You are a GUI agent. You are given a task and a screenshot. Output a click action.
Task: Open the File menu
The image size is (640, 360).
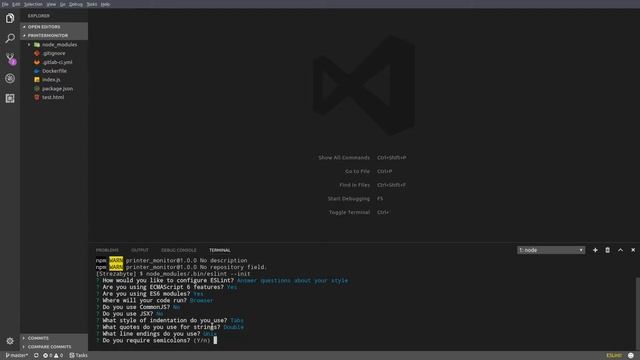5,4
